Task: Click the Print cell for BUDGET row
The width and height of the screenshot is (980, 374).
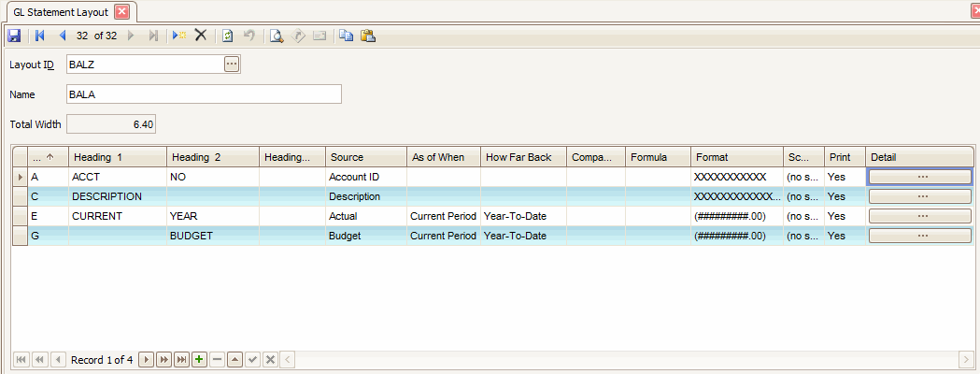Action: point(844,236)
